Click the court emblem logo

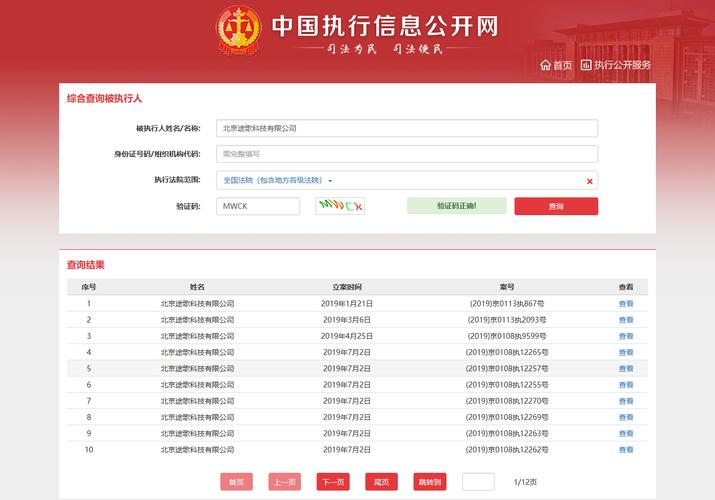coord(239,33)
